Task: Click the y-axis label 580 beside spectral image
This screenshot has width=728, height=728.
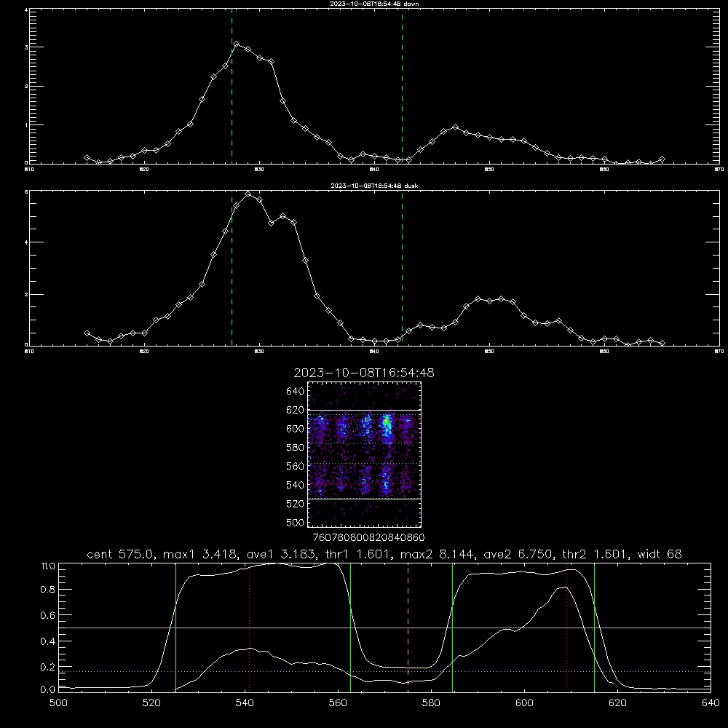Action: 296,448
